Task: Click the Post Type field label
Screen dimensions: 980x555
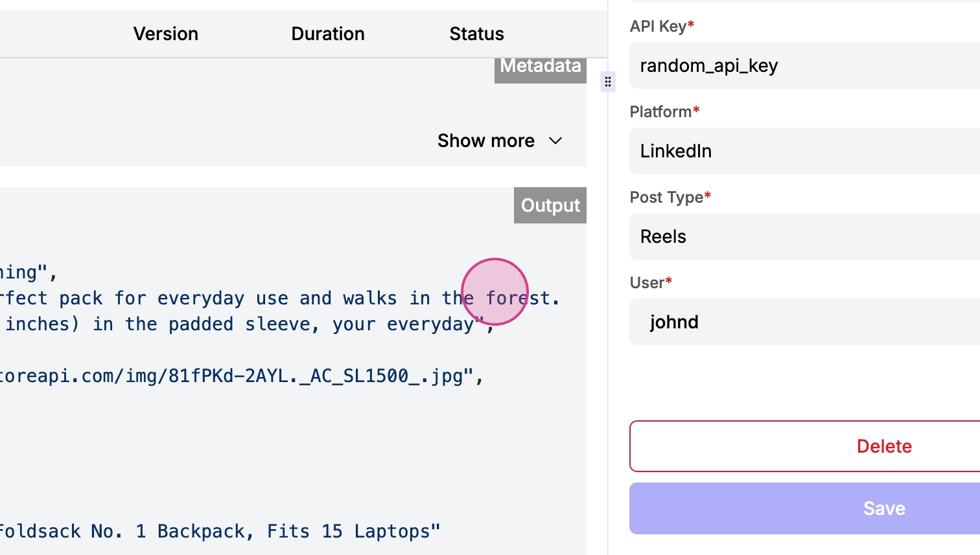Action: (666, 198)
